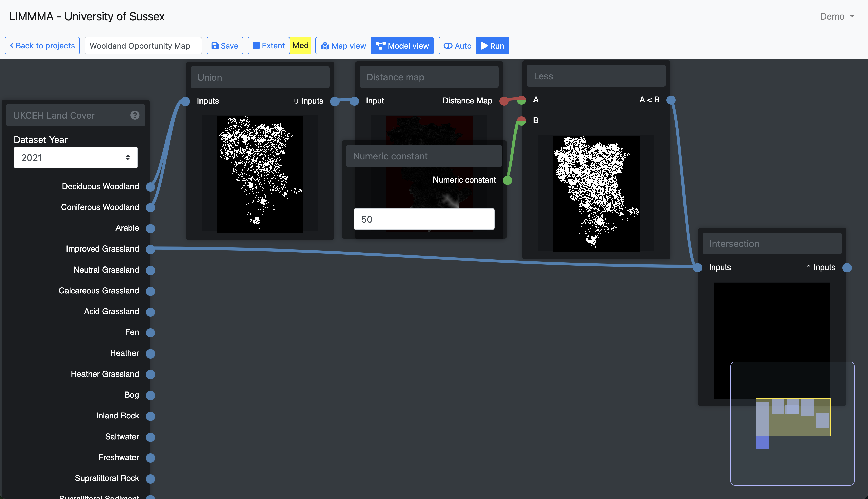The height and width of the screenshot is (499, 868).
Task: Toggle the Auto run switch
Action: [457, 46]
